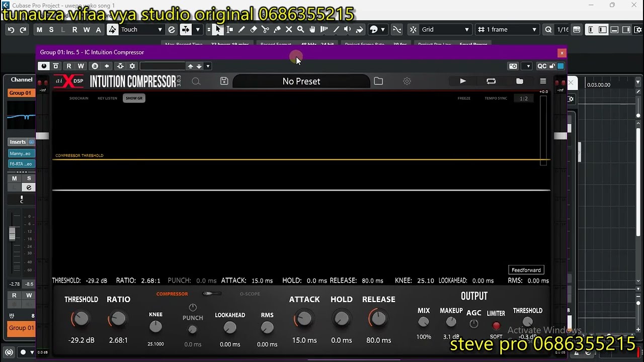Screen dimensions: 644x362
Task: Toggle plugin bypass power button
Action: [x=44, y=66]
